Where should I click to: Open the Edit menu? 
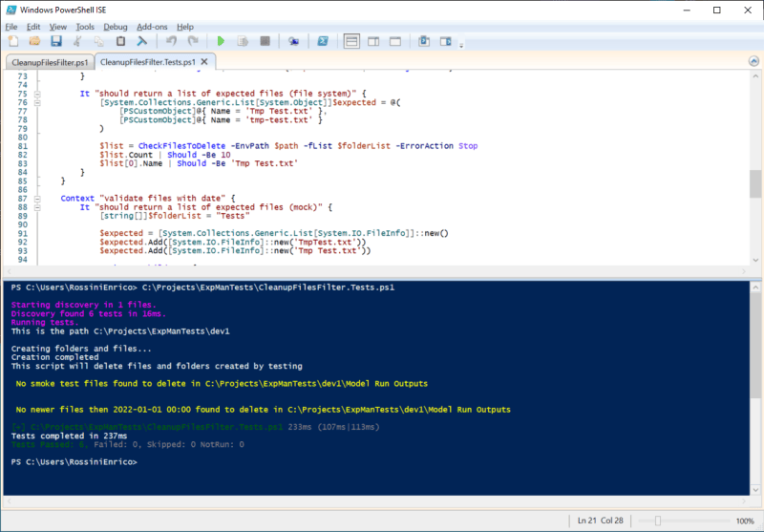pos(33,27)
